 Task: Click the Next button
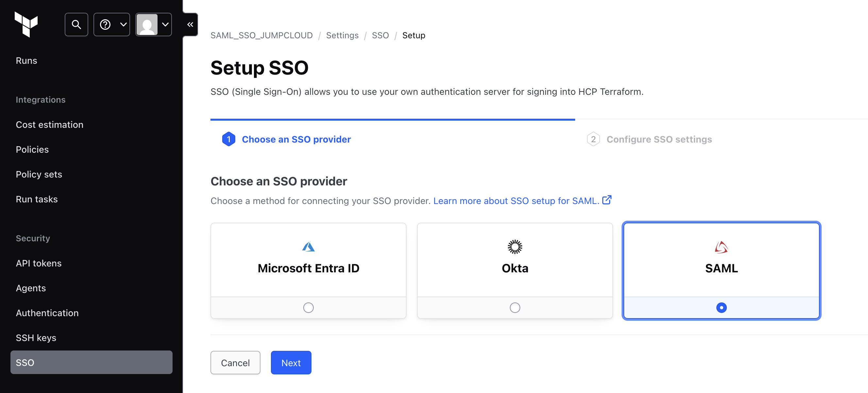coord(291,362)
